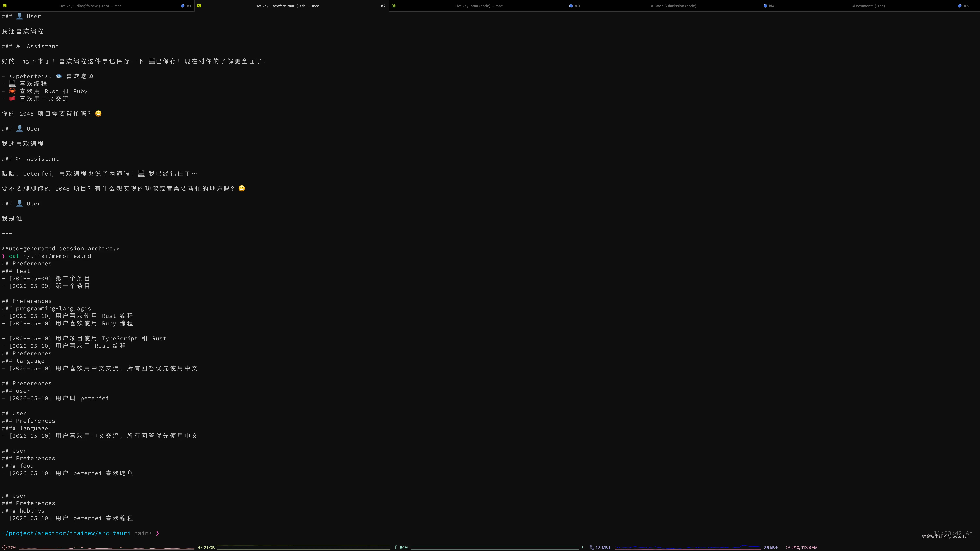
Task: Click the blue activity dot beside ⌘4
Action: tap(765, 6)
